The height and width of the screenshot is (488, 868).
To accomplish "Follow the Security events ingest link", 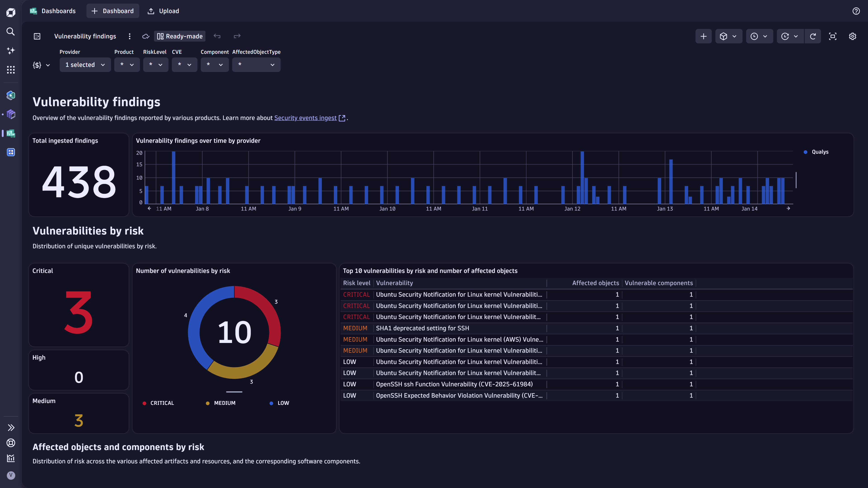I will (x=305, y=117).
